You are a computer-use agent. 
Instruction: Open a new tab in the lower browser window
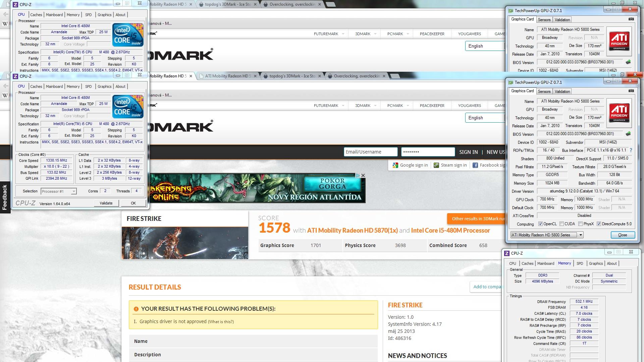pos(395,76)
